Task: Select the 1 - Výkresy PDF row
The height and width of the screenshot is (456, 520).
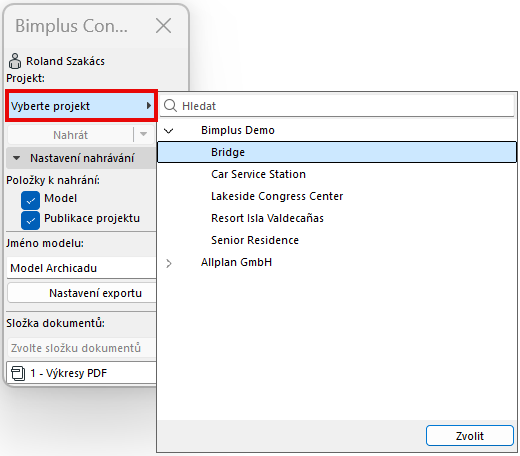Action: coord(82,373)
